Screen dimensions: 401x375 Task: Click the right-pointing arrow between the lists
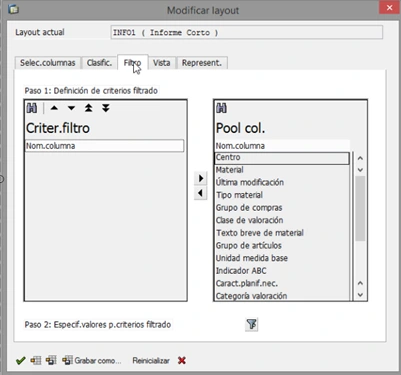pos(201,178)
